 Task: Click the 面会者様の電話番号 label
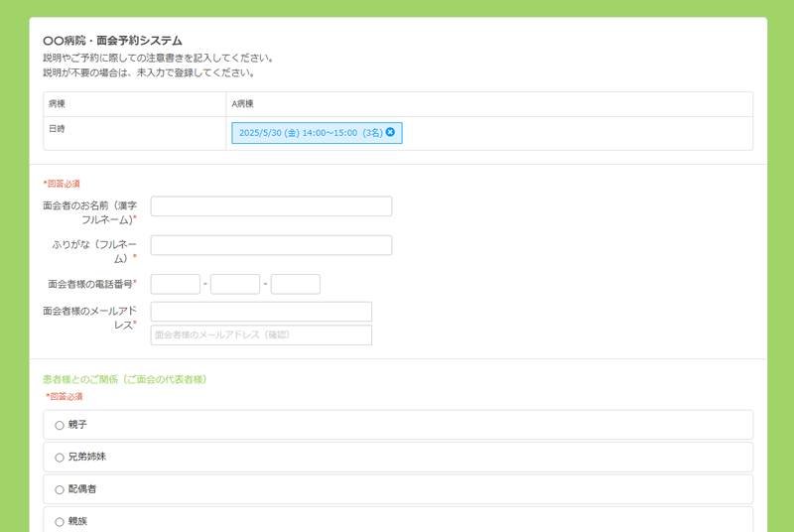tap(89, 284)
